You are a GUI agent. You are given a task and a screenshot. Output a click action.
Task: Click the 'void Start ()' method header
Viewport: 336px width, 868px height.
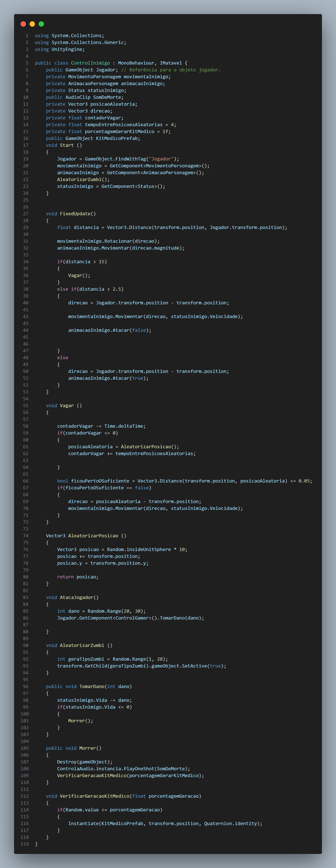pos(64,145)
